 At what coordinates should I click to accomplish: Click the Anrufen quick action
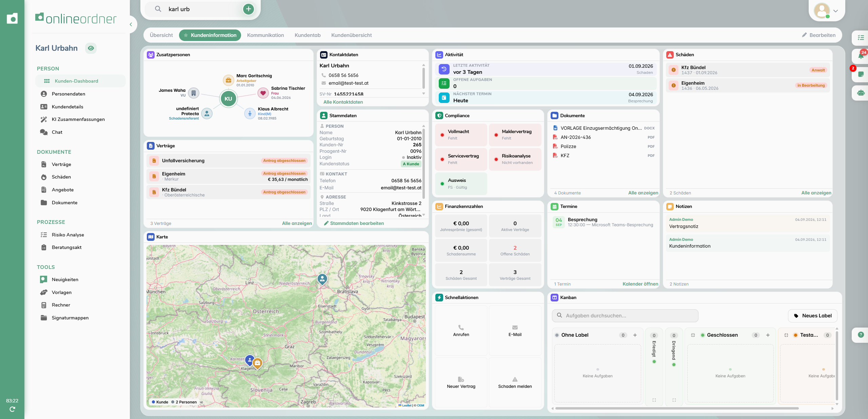tap(461, 331)
